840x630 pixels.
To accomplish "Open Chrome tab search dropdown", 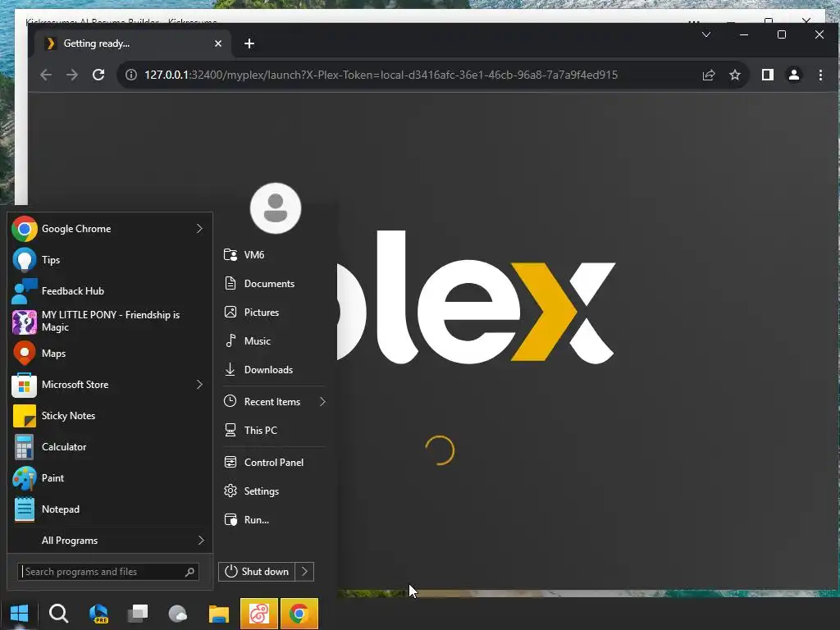I will (x=706, y=34).
